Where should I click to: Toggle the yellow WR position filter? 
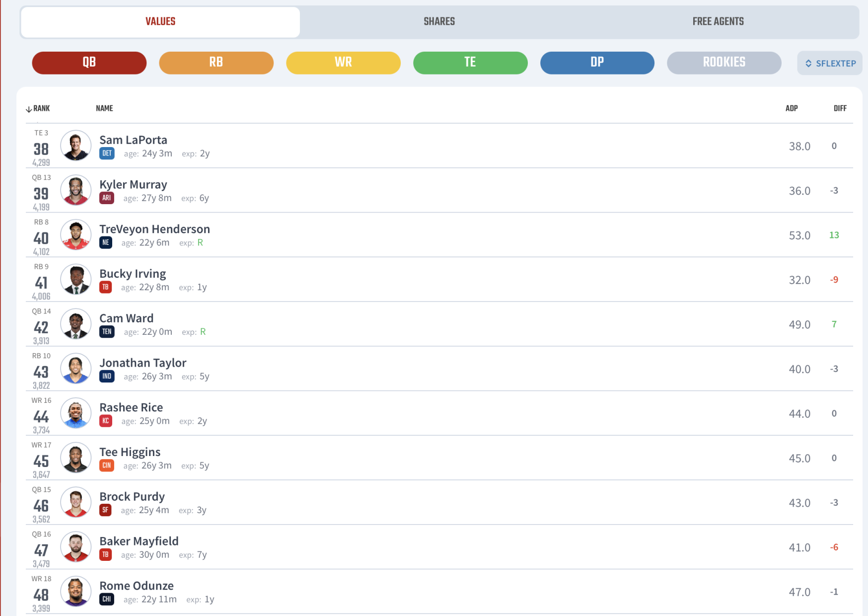[343, 63]
